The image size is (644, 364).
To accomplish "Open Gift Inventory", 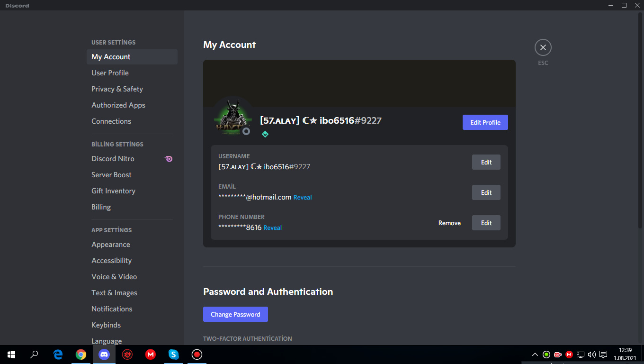I will [x=132, y=191].
